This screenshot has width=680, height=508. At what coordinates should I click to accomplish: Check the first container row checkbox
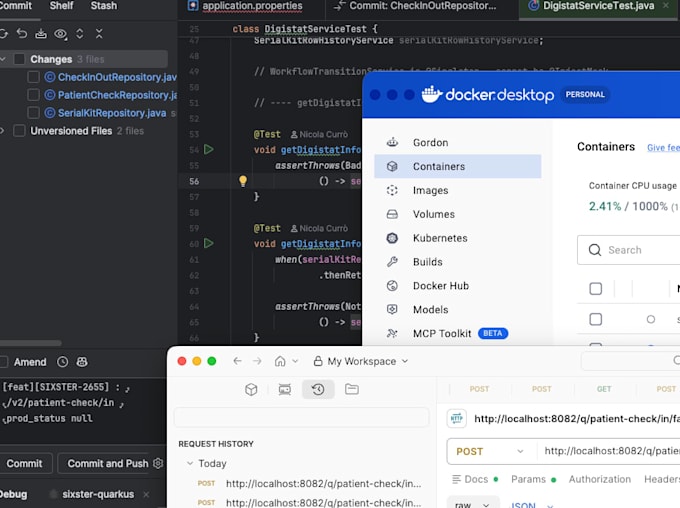point(595,319)
